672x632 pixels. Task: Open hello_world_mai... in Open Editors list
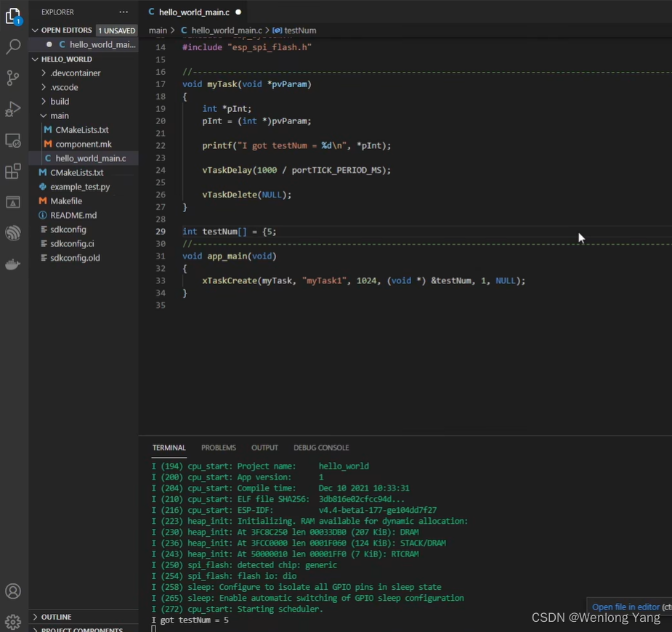click(102, 44)
